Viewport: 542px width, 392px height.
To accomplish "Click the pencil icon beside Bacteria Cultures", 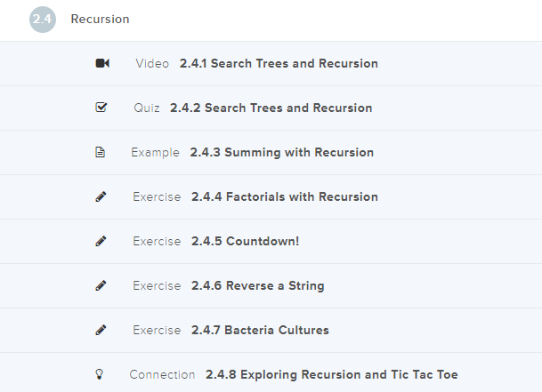I will pyautogui.click(x=101, y=331).
